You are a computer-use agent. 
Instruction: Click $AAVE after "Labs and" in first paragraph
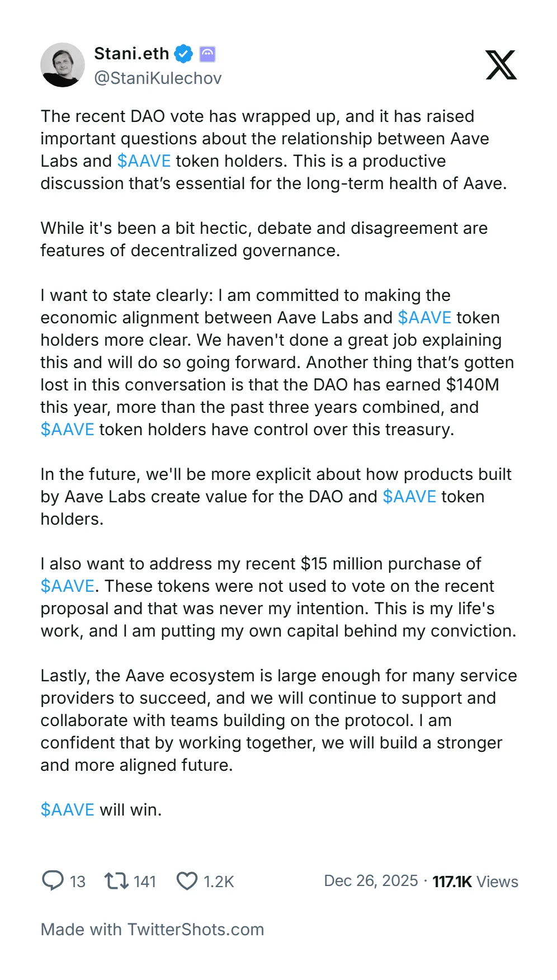(x=144, y=161)
